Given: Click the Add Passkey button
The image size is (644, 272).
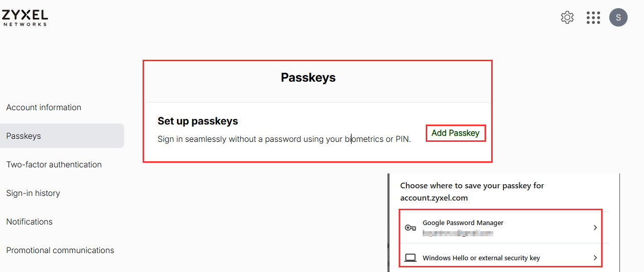Looking at the screenshot, I should (x=455, y=133).
